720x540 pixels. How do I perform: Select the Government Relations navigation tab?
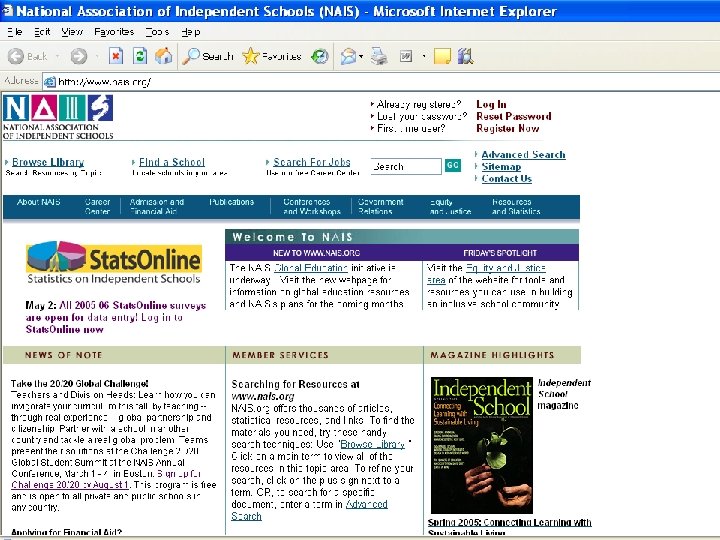[x=381, y=207]
